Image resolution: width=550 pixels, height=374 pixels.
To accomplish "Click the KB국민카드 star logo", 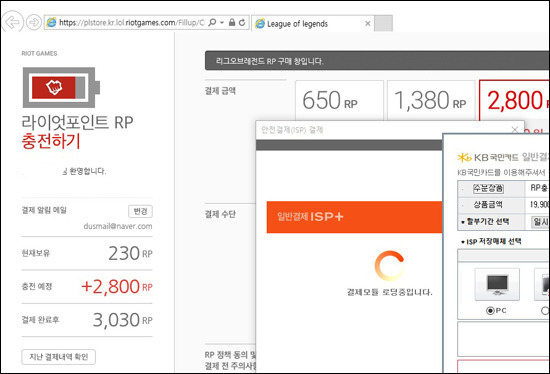I will [464, 157].
